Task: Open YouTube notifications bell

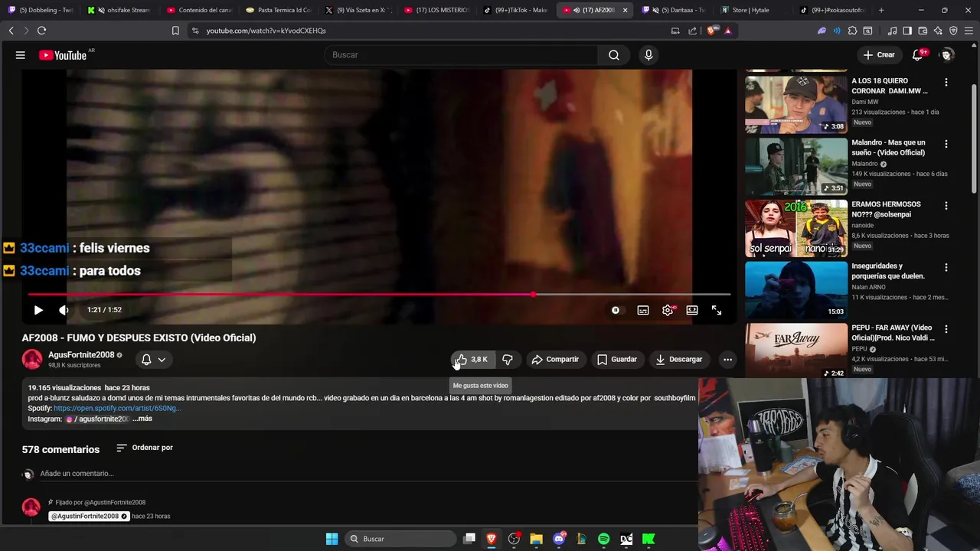Action: [918, 55]
